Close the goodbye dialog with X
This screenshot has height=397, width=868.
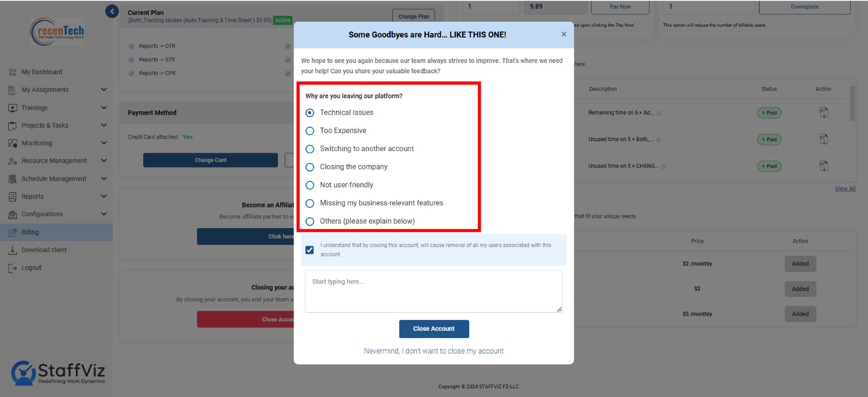point(564,34)
